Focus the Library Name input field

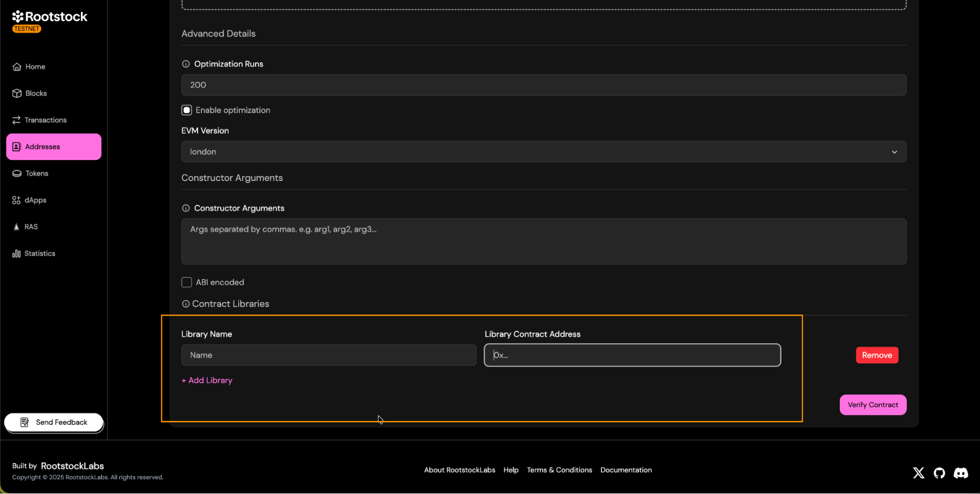(x=328, y=355)
